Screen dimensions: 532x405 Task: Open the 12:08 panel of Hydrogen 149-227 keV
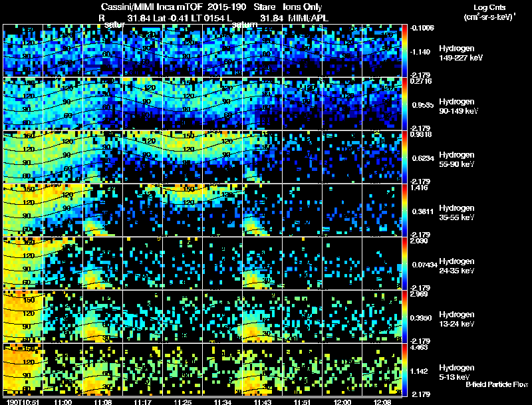382,51
